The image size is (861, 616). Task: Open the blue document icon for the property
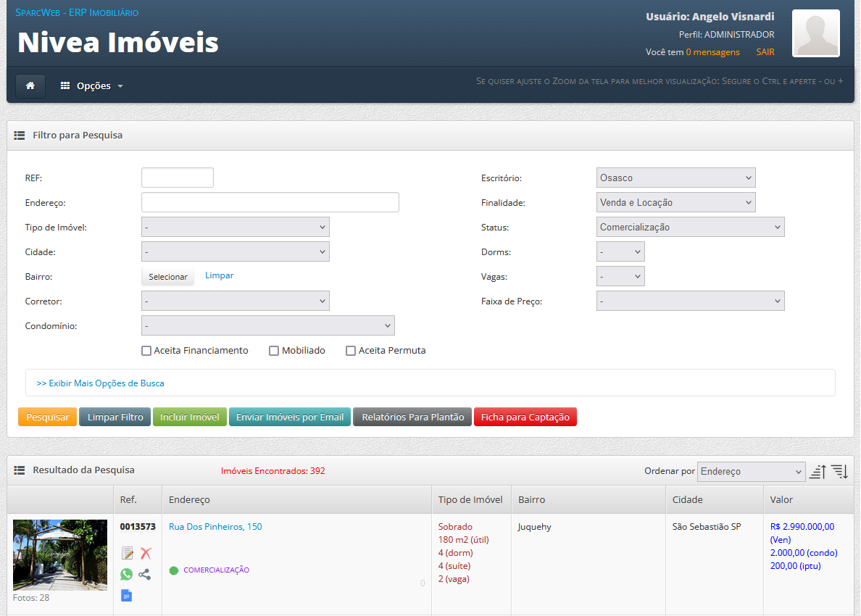point(127,595)
